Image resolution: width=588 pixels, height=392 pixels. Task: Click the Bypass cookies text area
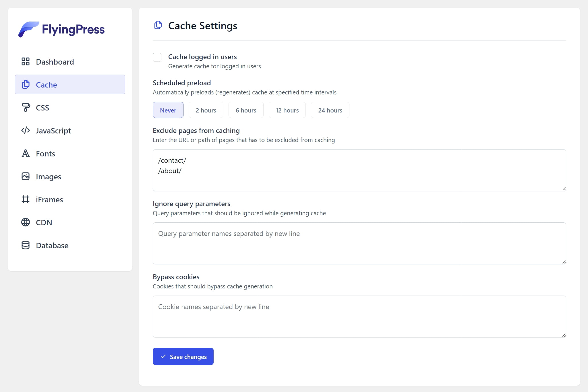pyautogui.click(x=359, y=317)
